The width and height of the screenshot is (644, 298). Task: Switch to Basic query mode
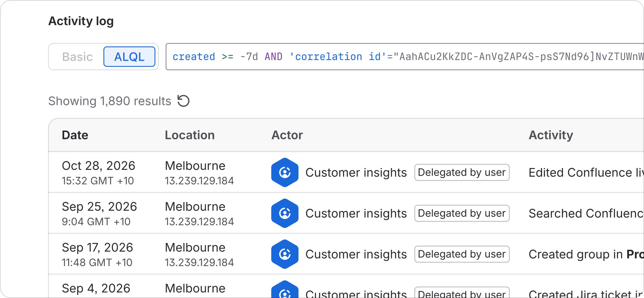[x=78, y=57]
